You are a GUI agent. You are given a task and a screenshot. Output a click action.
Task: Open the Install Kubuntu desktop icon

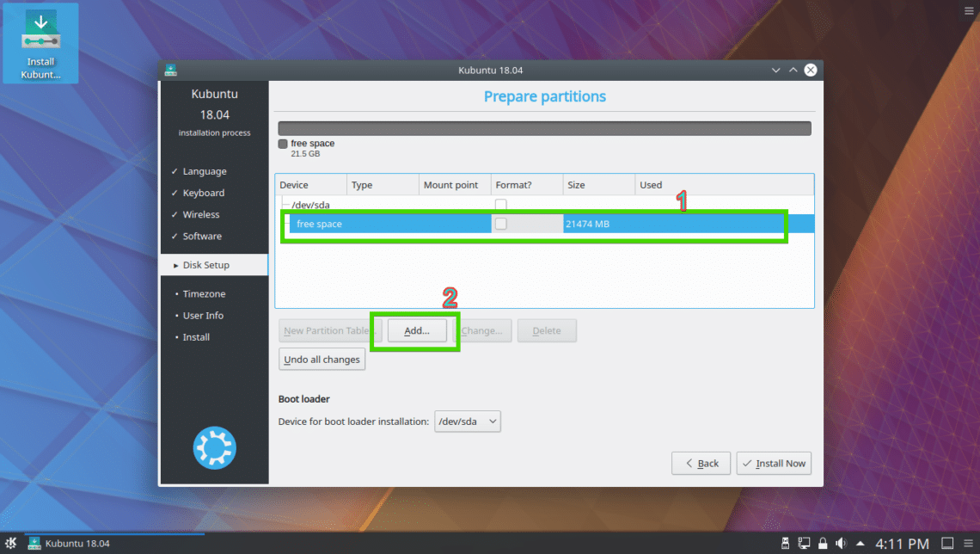[x=40, y=43]
